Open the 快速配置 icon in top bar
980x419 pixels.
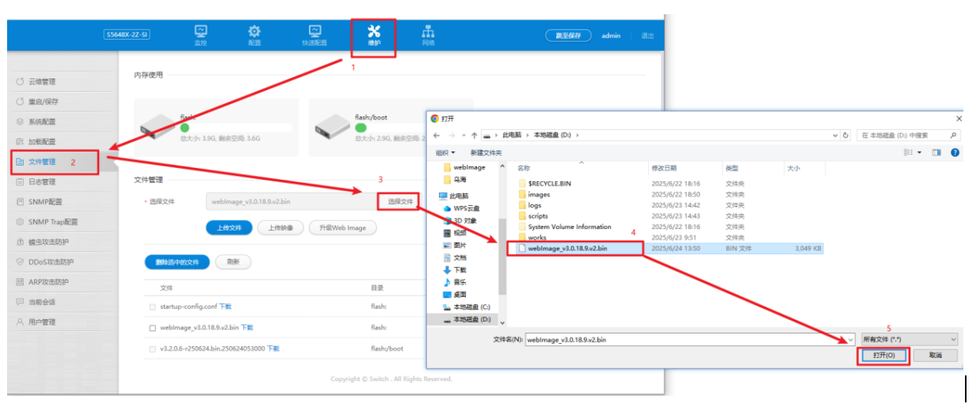click(x=315, y=32)
